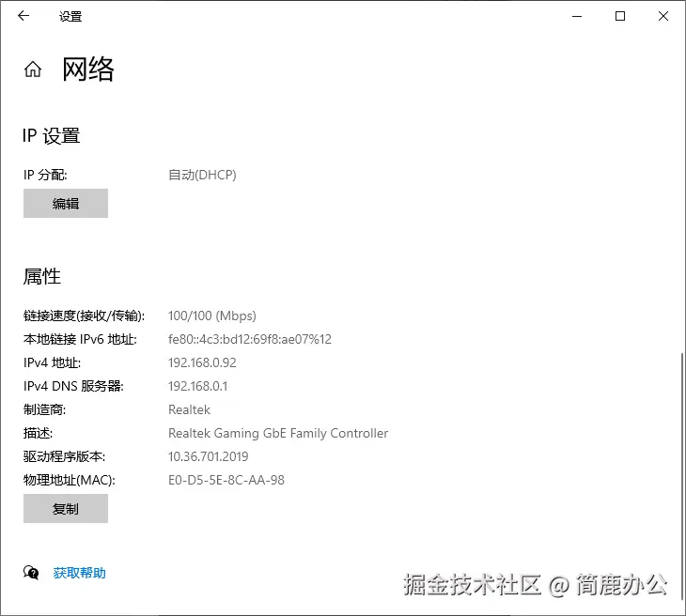This screenshot has width=686, height=616.
Task: Select the manufacturer value Realtek
Action: (190, 409)
